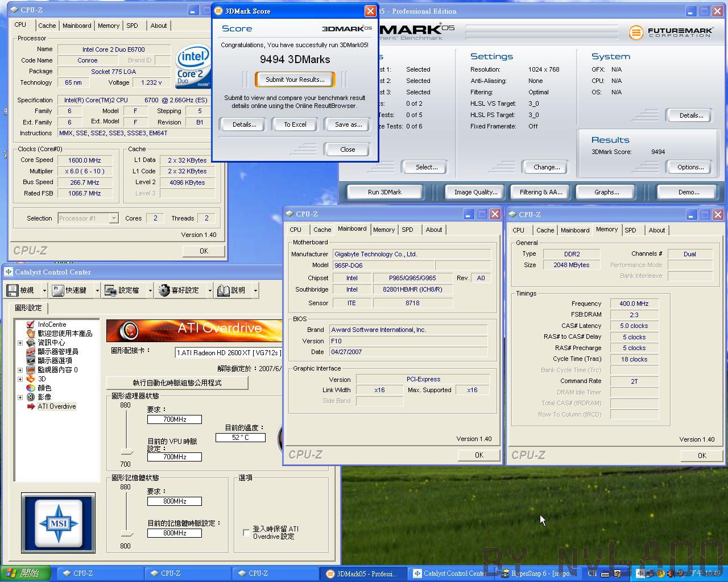This screenshot has height=582, width=728.
Task: Click the 顯示器管理員 tree icon
Action: [31, 352]
